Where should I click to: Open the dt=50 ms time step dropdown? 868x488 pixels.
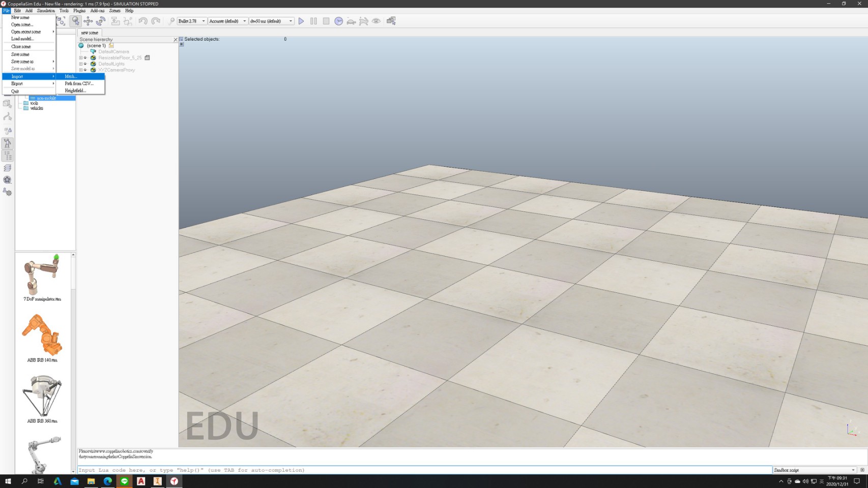[x=271, y=21]
